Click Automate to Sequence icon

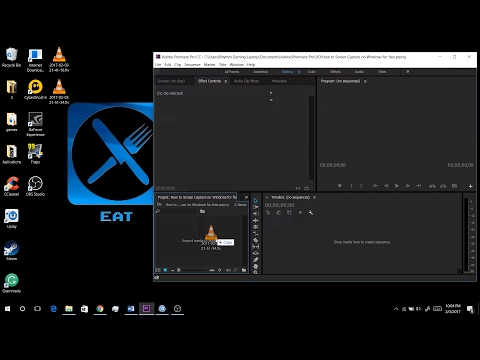228,270
